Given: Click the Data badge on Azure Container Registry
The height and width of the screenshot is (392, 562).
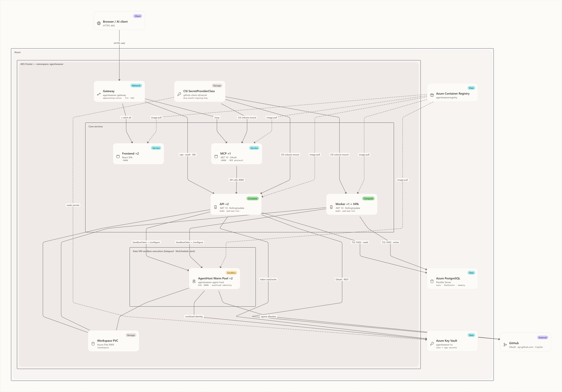Looking at the screenshot, I should pyautogui.click(x=471, y=88).
